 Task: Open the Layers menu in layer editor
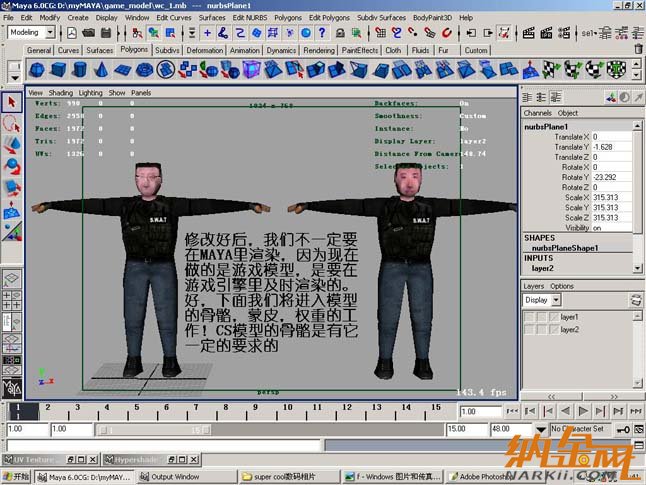click(534, 286)
